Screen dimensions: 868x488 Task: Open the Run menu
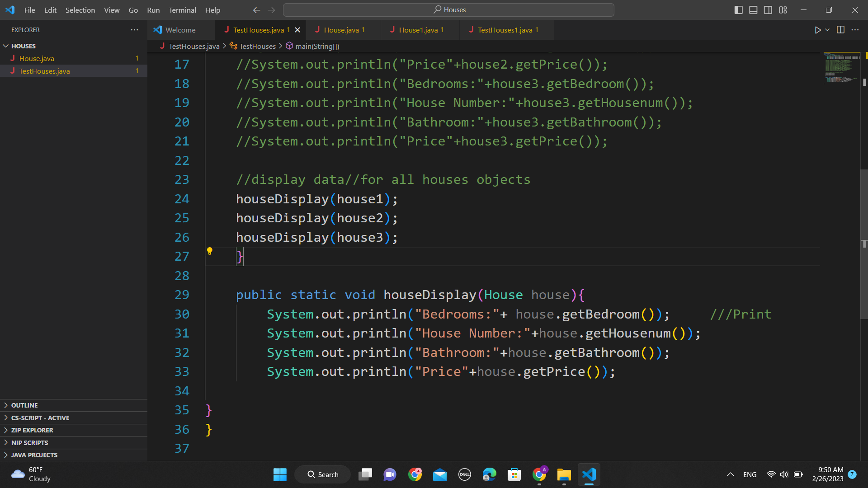pyautogui.click(x=153, y=10)
